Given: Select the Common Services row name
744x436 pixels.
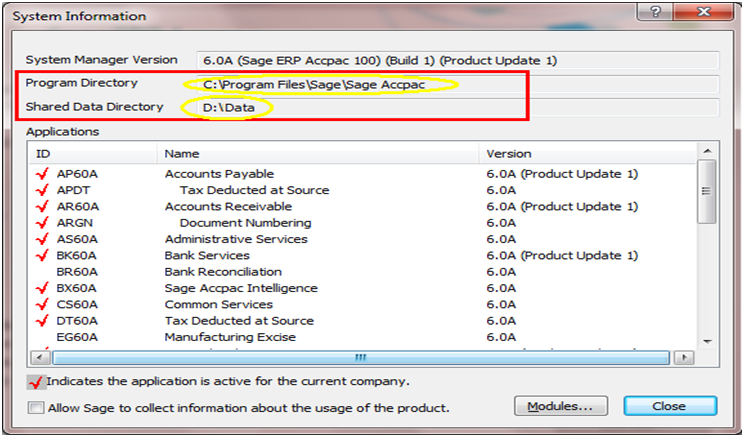Looking at the screenshot, I should (x=219, y=304).
